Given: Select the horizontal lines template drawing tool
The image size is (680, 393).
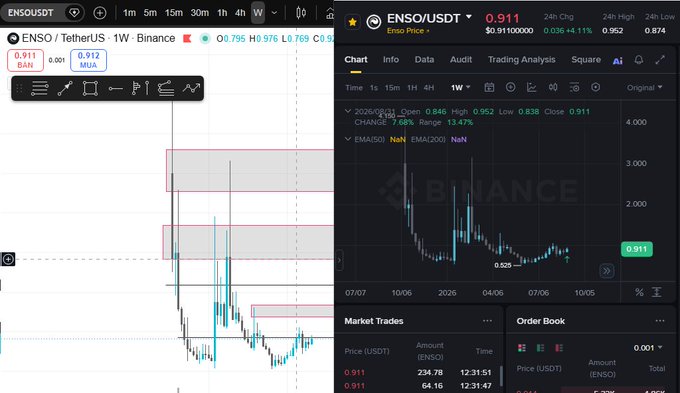Looking at the screenshot, I should [x=39, y=88].
